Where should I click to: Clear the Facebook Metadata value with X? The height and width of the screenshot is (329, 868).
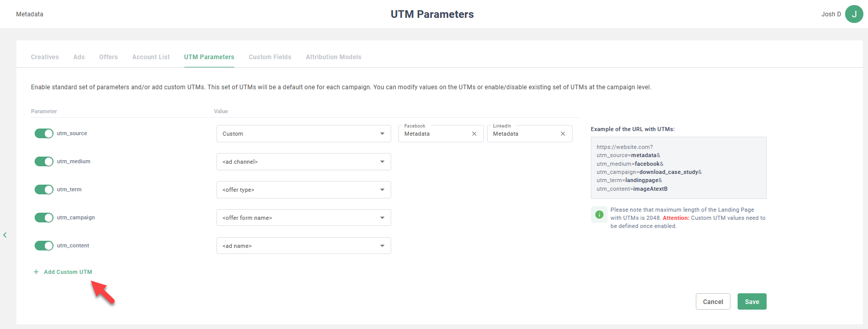(474, 134)
